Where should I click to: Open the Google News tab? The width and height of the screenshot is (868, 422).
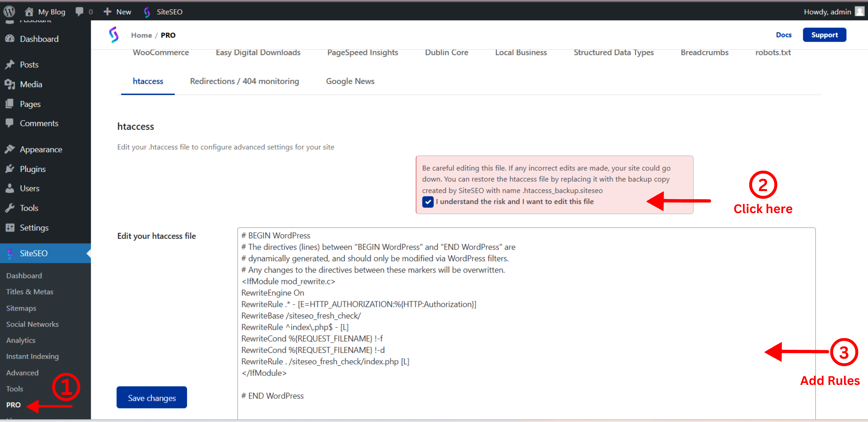pyautogui.click(x=350, y=81)
